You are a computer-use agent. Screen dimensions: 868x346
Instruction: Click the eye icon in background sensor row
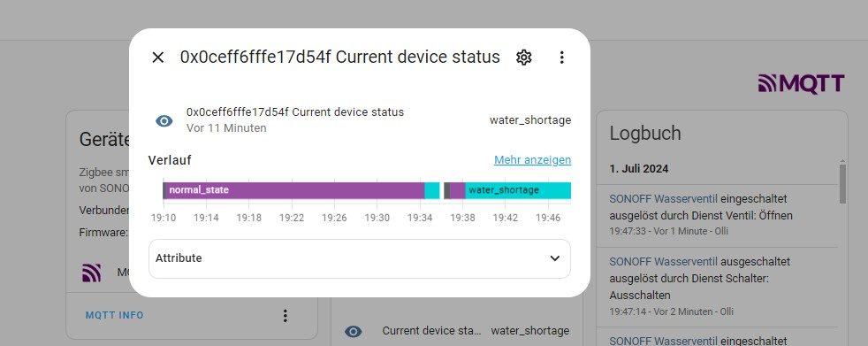coord(354,332)
